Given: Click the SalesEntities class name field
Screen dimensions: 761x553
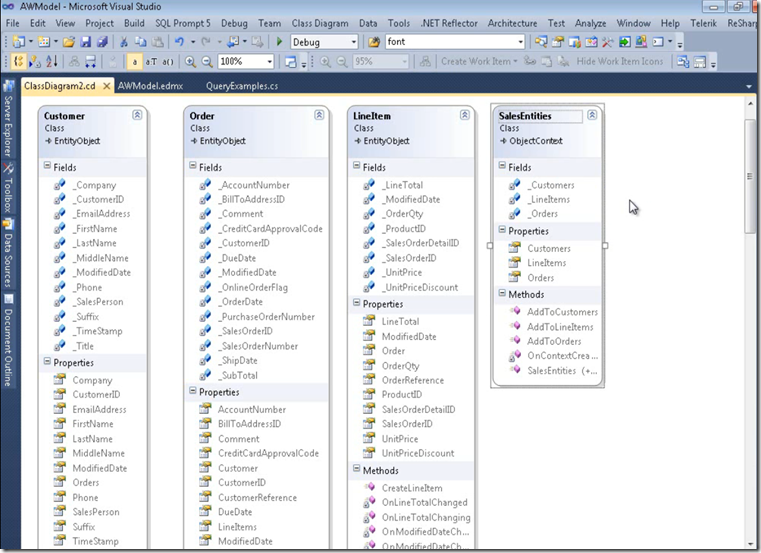Looking at the screenshot, I should click(540, 116).
